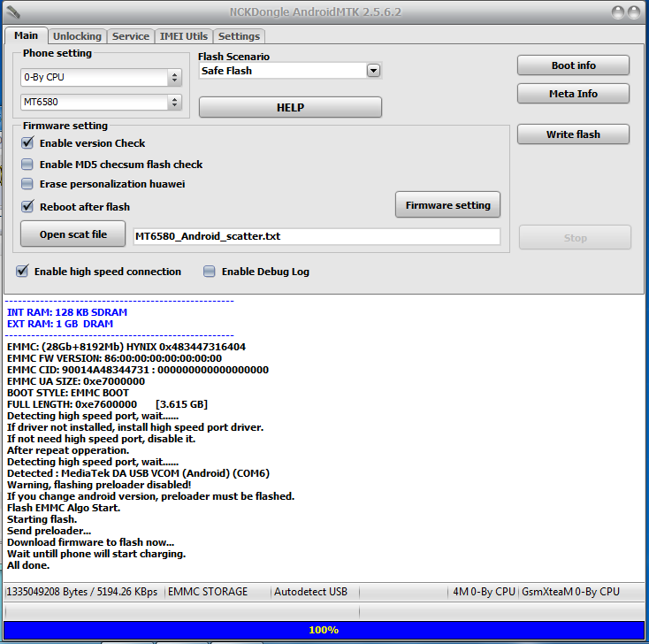Screen dimensions: 649x644
Task: Click the Firmware setting button
Action: [447, 204]
